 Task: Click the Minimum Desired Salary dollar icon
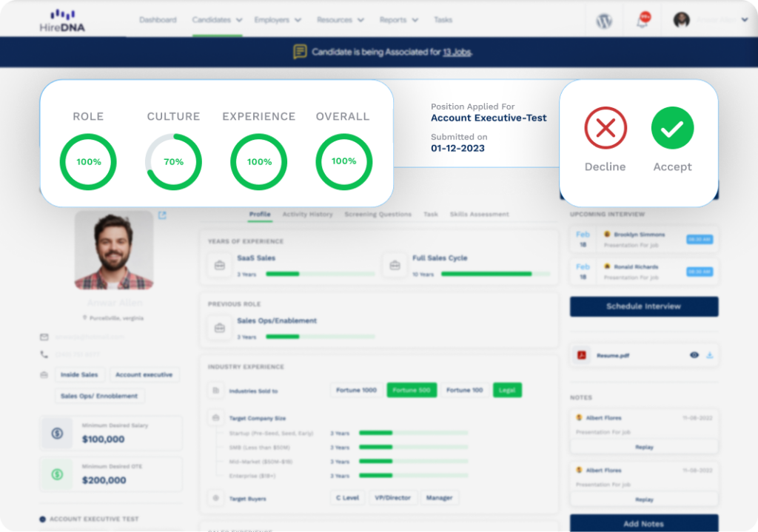click(x=57, y=433)
